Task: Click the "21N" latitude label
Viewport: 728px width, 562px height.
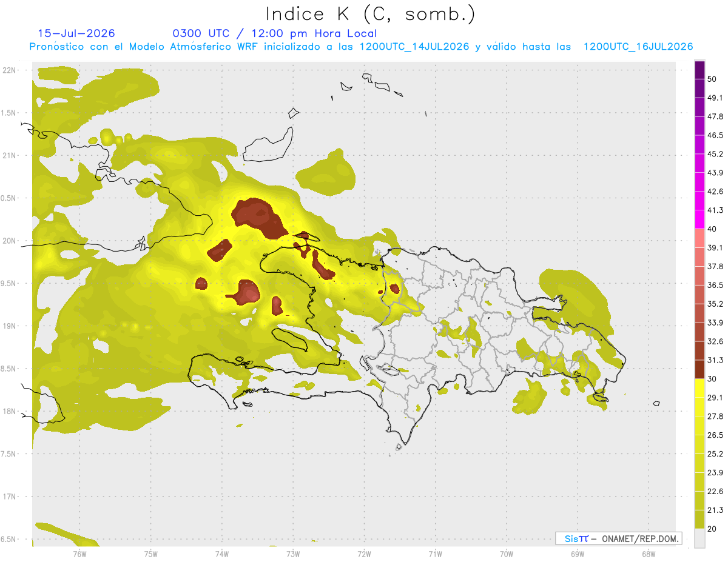Action: [x=9, y=155]
